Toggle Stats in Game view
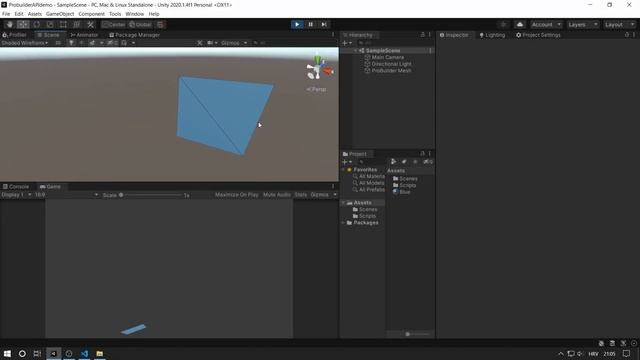 301,195
